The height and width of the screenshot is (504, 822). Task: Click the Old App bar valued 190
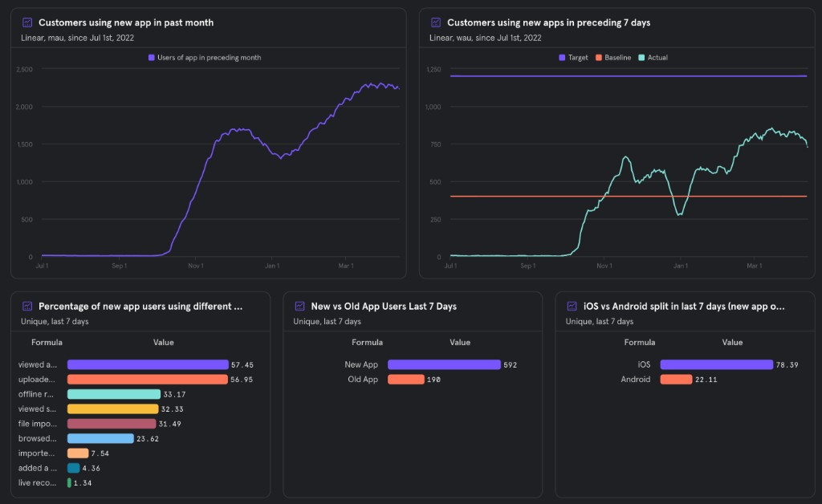tap(405, 380)
